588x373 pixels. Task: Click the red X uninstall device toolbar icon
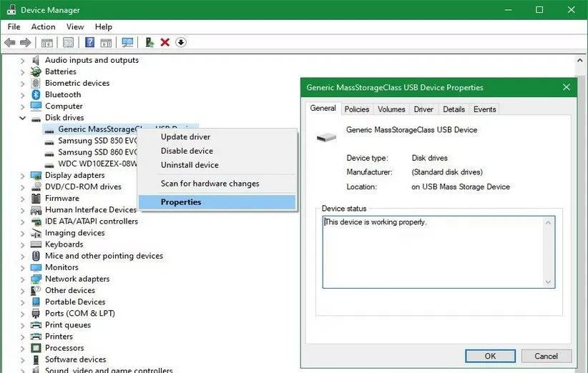(x=165, y=42)
